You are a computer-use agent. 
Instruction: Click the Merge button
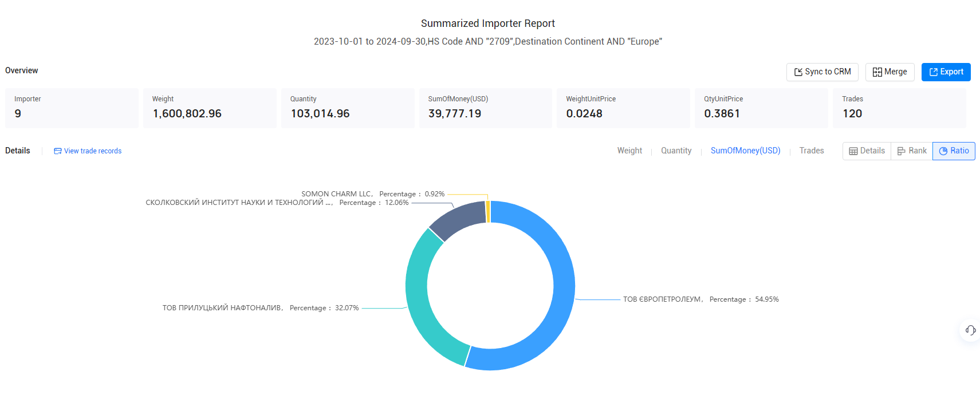(890, 72)
